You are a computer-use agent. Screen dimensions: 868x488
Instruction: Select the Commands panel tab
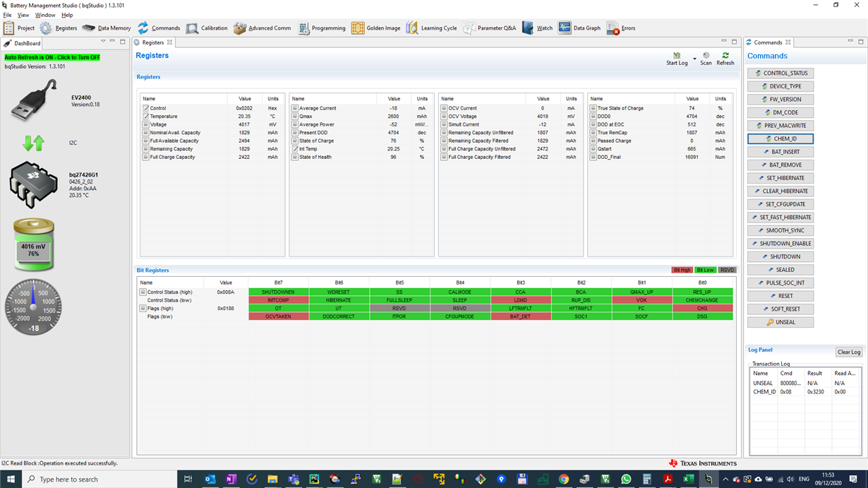[x=768, y=42]
